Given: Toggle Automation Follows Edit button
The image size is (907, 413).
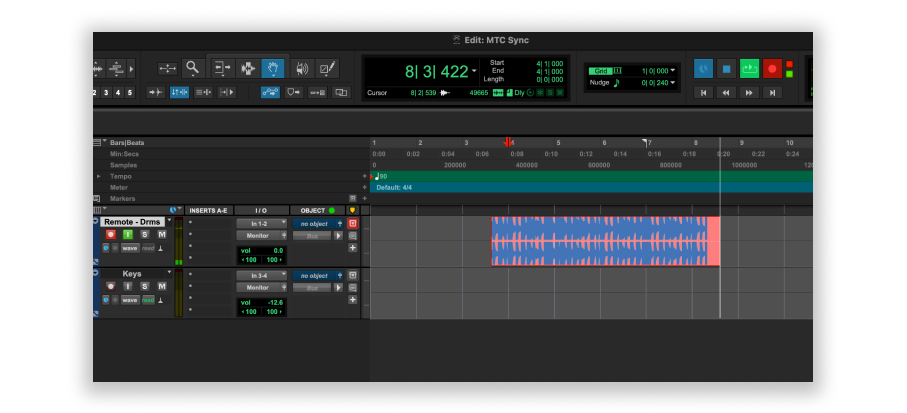Looking at the screenshot, I should pos(270,92).
